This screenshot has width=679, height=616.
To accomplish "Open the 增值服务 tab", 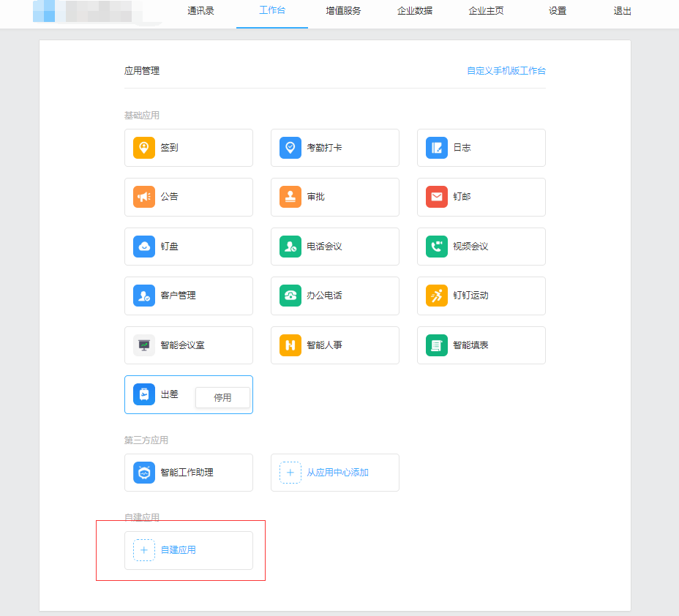I will click(343, 11).
